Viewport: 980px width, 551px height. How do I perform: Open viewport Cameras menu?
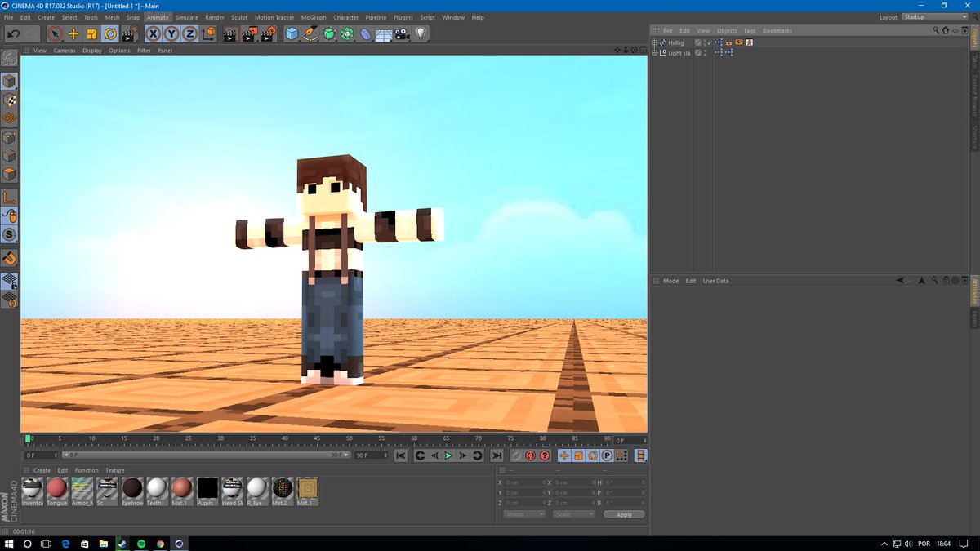point(65,51)
